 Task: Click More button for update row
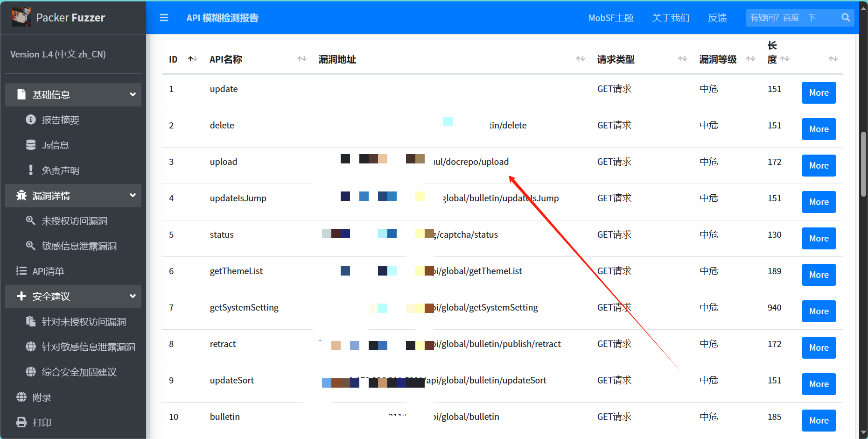(819, 92)
